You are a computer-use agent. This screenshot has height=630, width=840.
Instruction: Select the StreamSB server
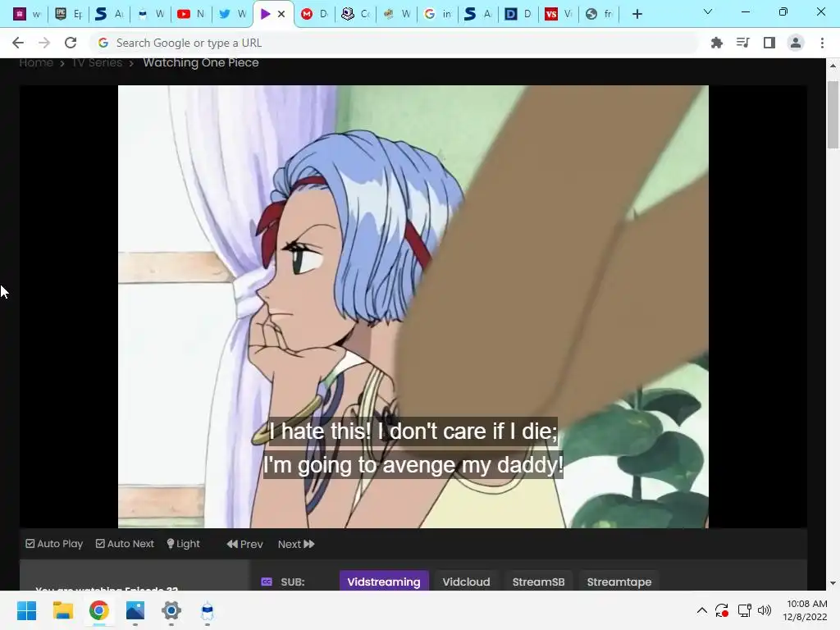point(538,582)
